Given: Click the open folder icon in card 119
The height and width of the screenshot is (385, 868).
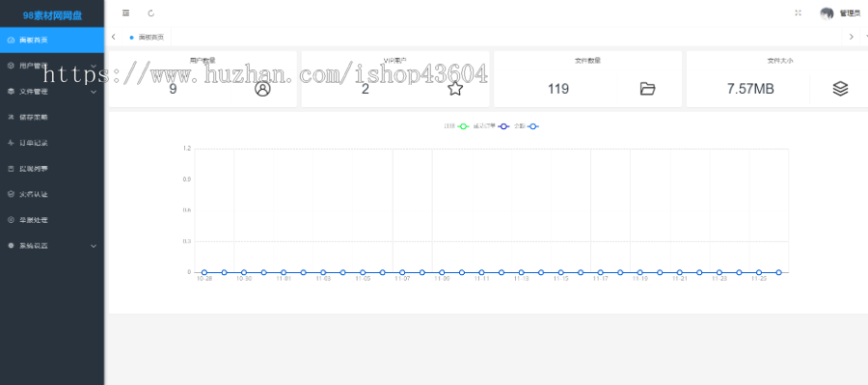Looking at the screenshot, I should click(x=648, y=89).
